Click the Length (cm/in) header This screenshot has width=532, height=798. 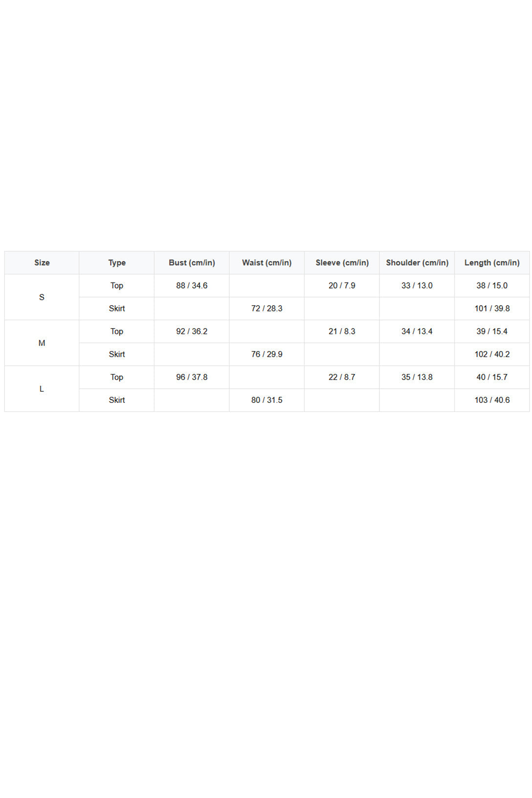pos(492,263)
